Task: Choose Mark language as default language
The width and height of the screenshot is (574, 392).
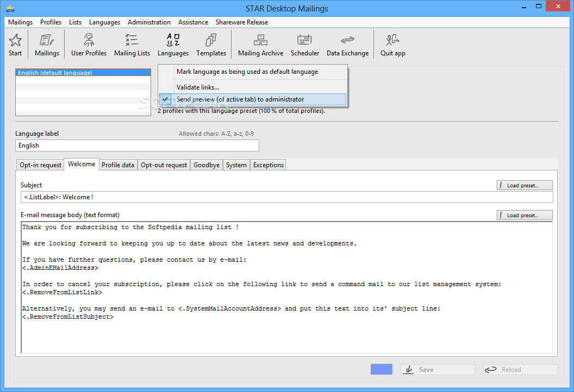Action: 253,72
